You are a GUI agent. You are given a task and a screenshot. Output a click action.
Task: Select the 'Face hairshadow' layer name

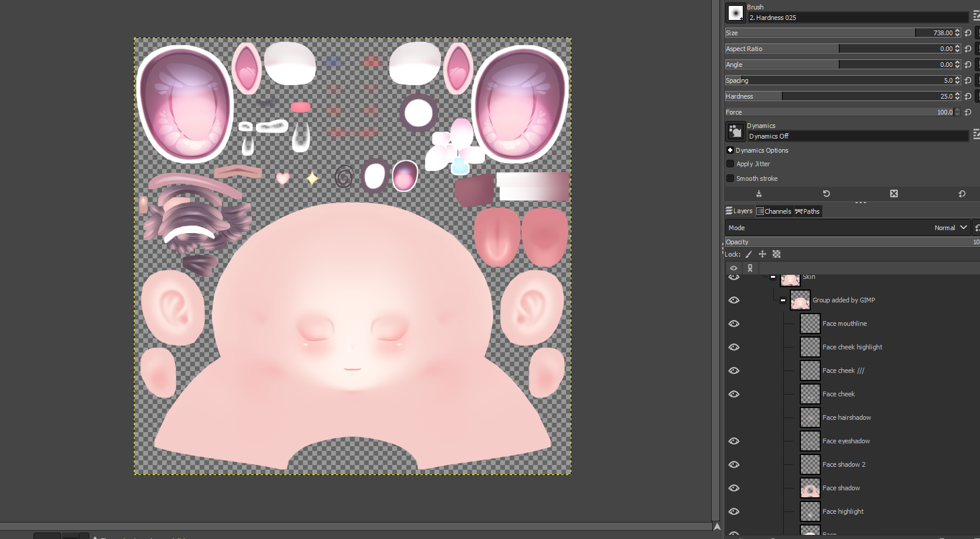(847, 417)
